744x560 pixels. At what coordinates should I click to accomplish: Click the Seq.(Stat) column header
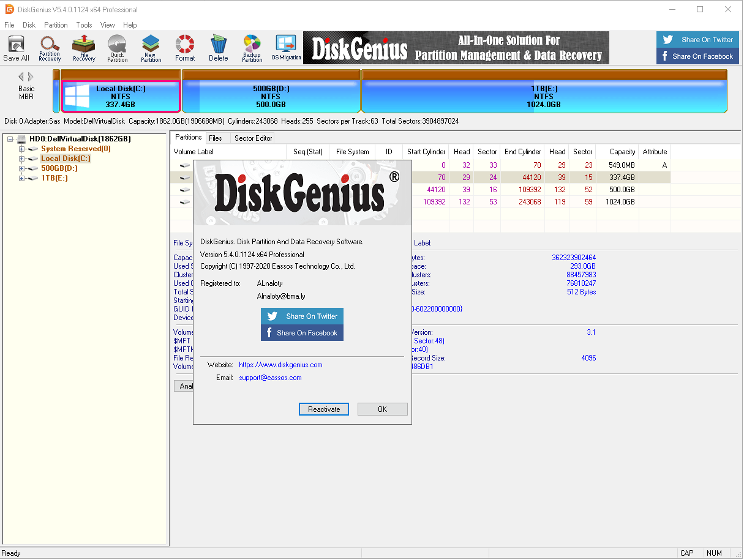tap(308, 152)
